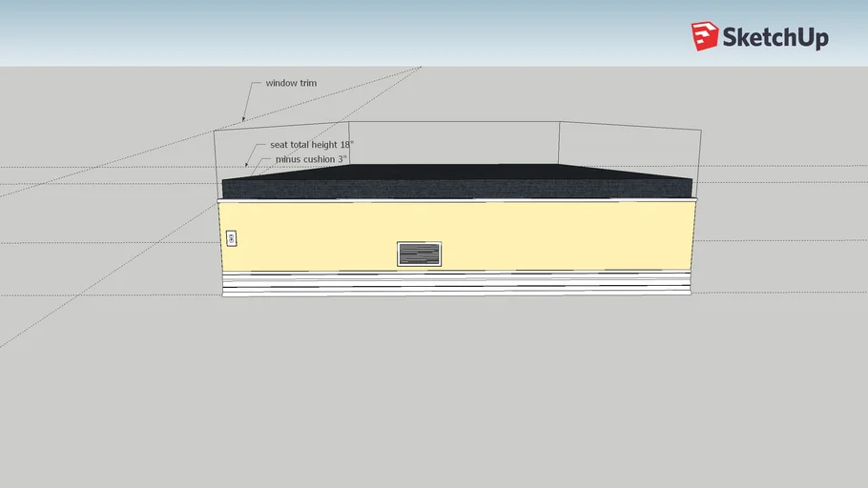This screenshot has height=488, width=868.
Task: Click the white baseboard molding
Action: pyautogui.click(x=456, y=283)
